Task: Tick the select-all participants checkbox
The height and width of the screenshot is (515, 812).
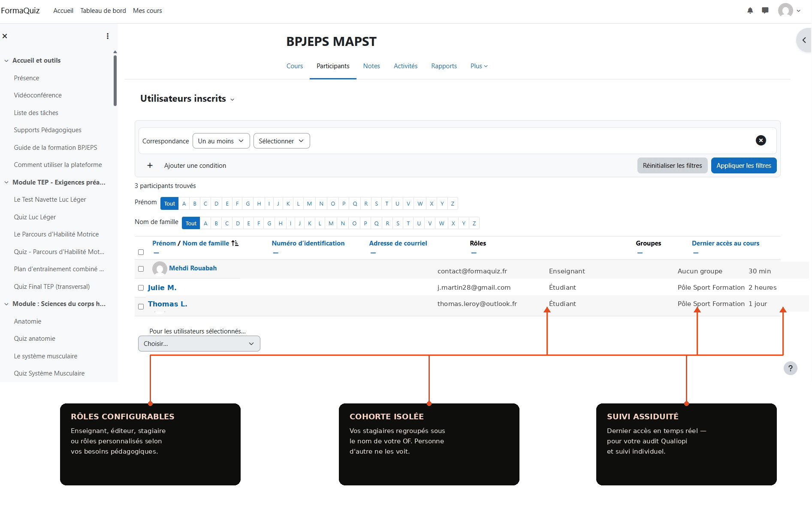Action: coord(141,252)
